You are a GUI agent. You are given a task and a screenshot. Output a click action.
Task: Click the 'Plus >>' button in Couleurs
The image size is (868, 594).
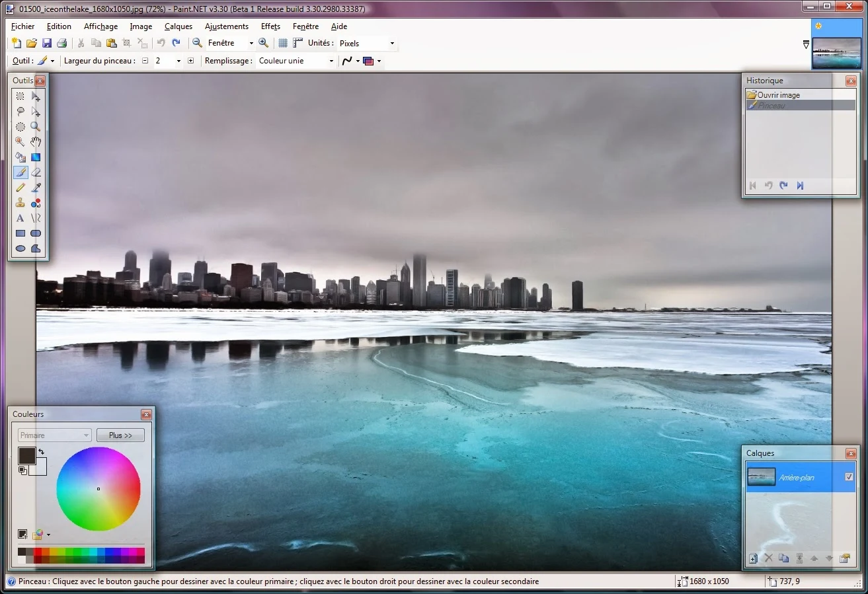tap(120, 435)
